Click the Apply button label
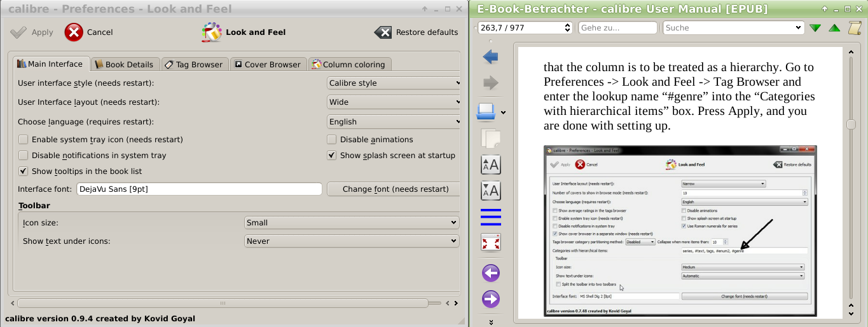This screenshot has height=327, width=868. [x=43, y=32]
